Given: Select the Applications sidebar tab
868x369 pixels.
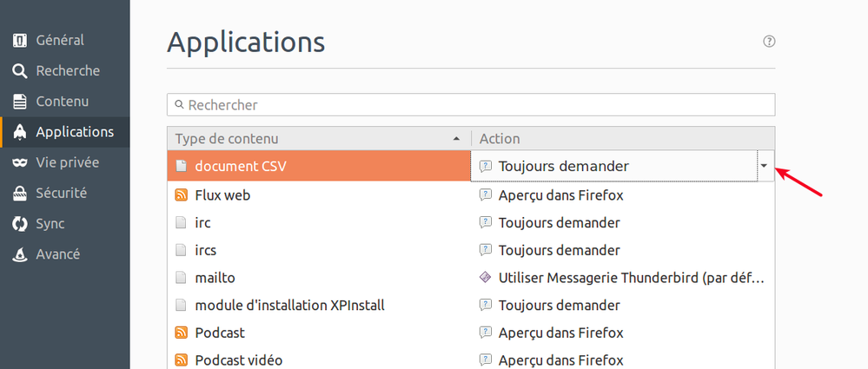Looking at the screenshot, I should tap(74, 132).
